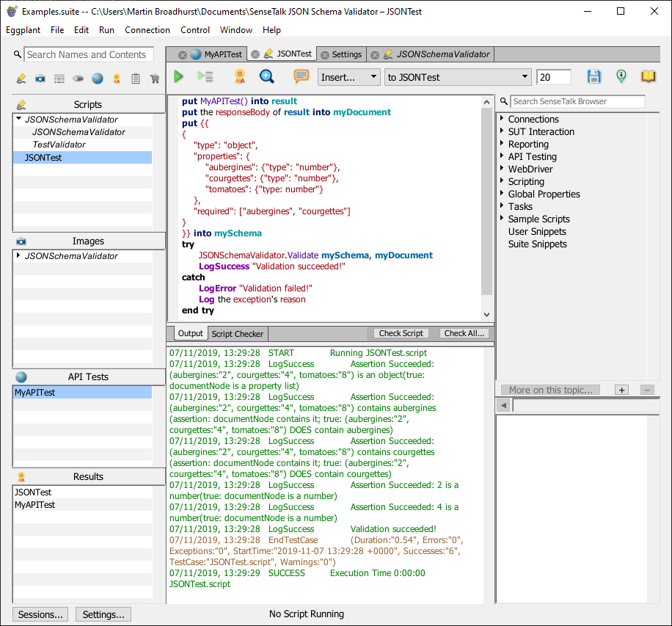672x626 pixels.
Task: Open the Insert... dropdown
Action: (349, 76)
